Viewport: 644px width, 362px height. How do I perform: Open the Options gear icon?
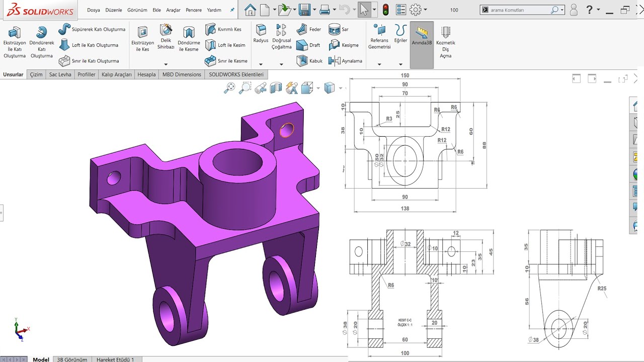(415, 10)
